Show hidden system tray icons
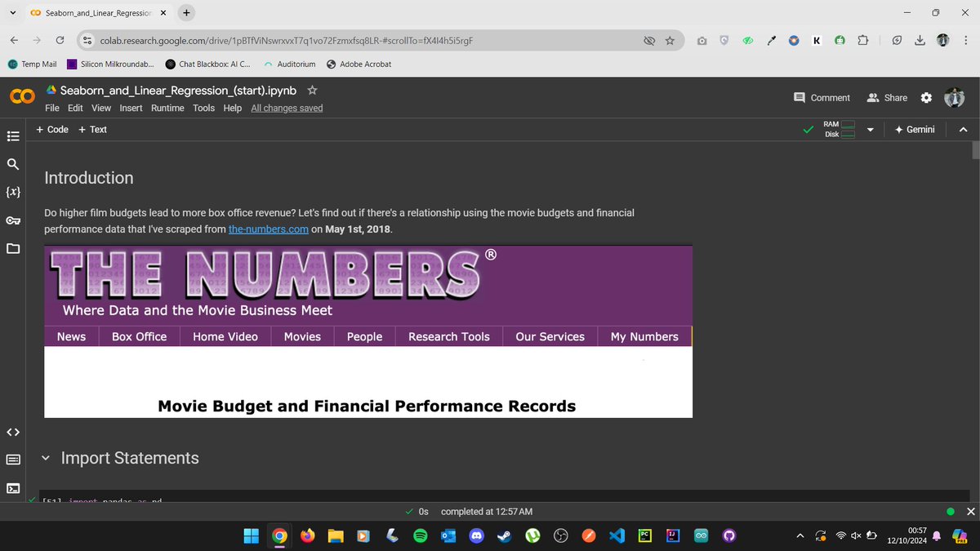 799,535
